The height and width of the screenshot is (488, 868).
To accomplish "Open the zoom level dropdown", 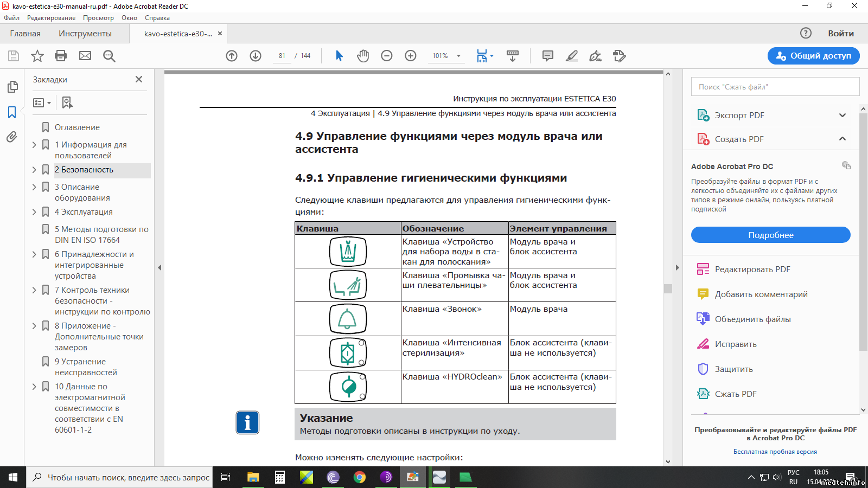I will click(x=458, y=56).
